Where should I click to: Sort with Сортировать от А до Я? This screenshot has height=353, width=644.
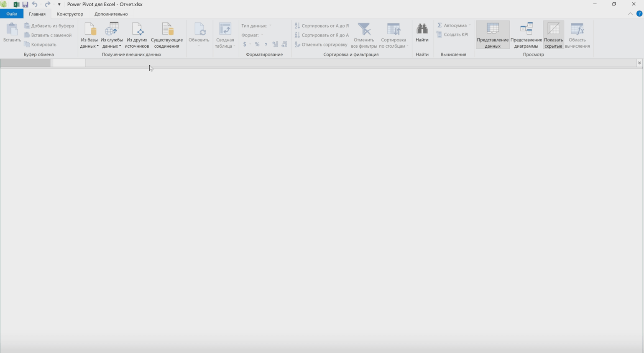point(322,26)
